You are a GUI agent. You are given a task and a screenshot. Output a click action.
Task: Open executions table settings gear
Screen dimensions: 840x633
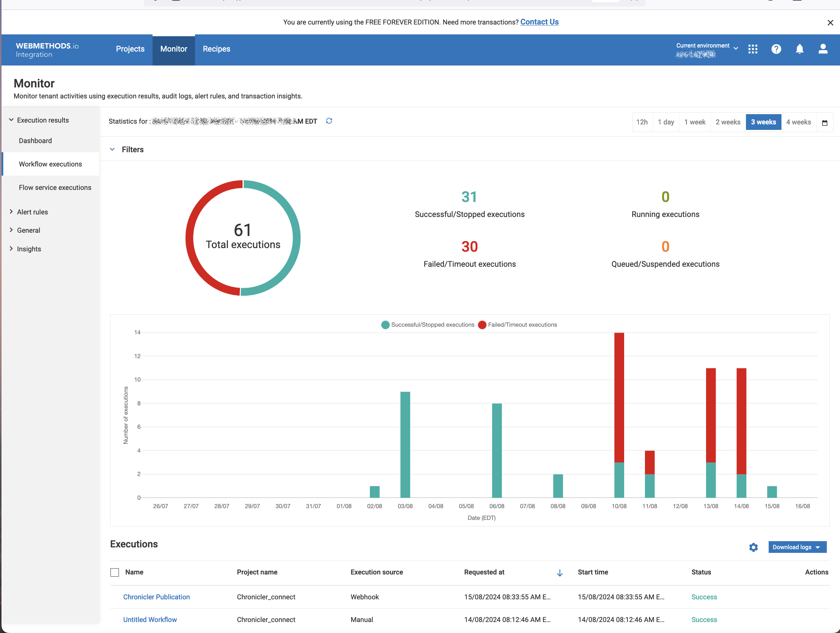pyautogui.click(x=753, y=547)
